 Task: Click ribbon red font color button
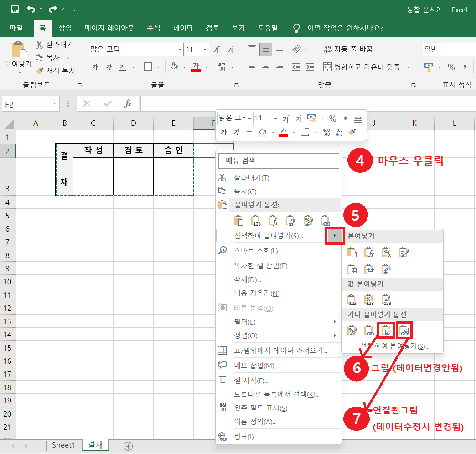tap(196, 67)
